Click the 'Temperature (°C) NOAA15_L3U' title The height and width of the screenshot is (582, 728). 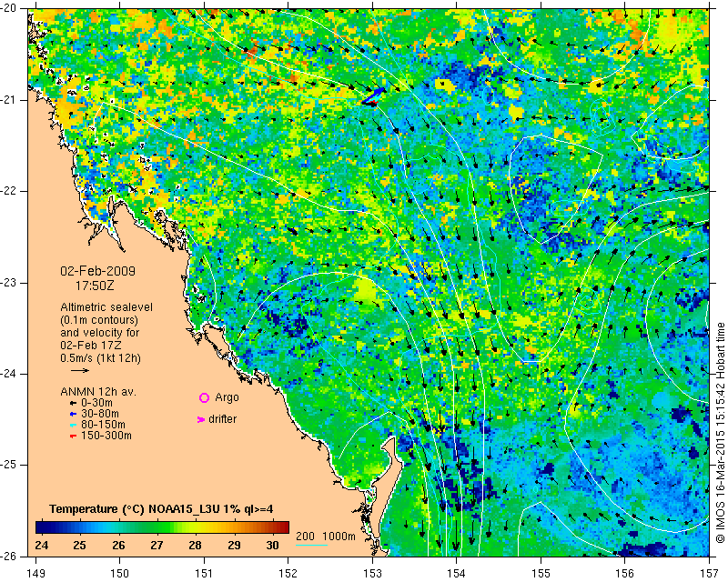pyautogui.click(x=136, y=509)
